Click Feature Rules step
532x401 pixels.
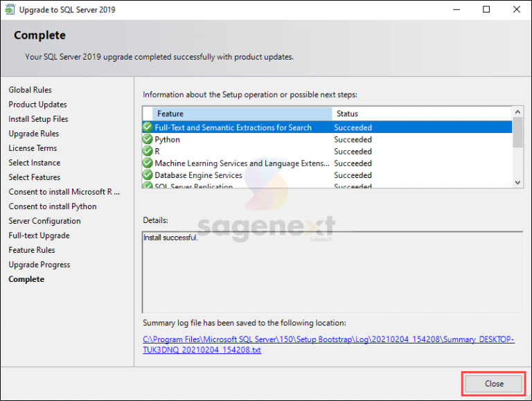(x=32, y=250)
